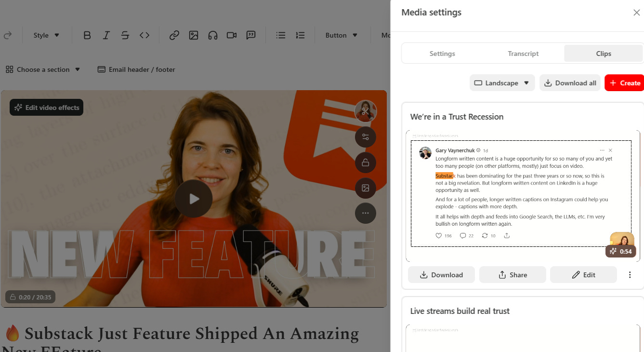
Task: Click the "We're in a Trust Recession" clip title
Action: [457, 117]
